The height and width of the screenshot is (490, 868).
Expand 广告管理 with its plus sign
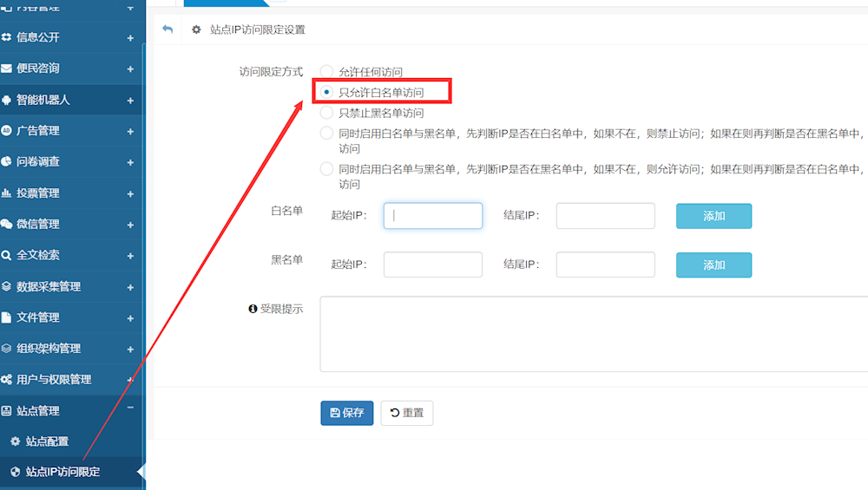(x=131, y=132)
